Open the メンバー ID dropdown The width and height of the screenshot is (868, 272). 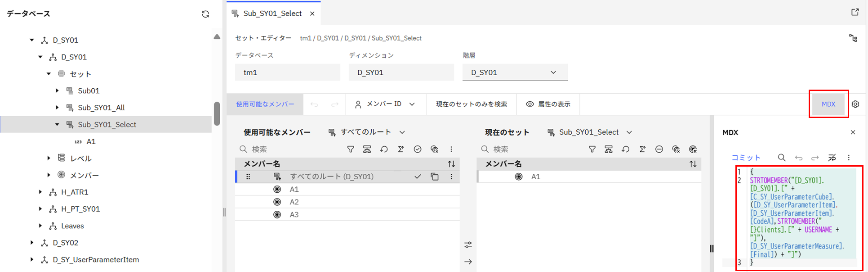pos(385,104)
